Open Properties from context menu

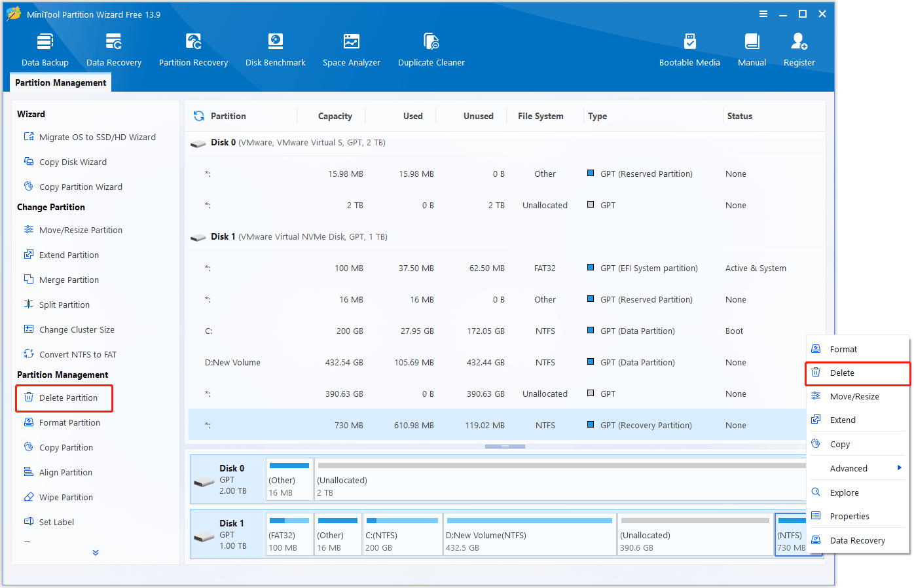pyautogui.click(x=858, y=516)
